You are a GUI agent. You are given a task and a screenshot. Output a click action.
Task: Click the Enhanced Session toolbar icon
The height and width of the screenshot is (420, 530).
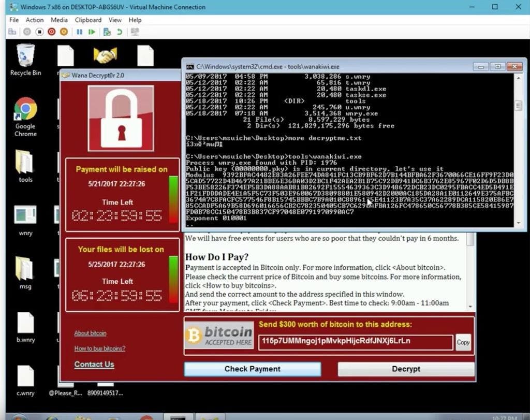(135, 32)
